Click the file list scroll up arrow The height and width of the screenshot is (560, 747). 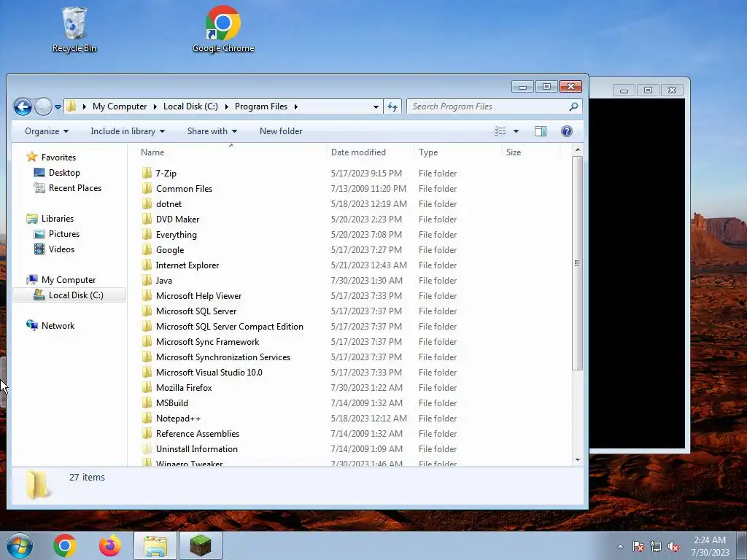(x=578, y=150)
